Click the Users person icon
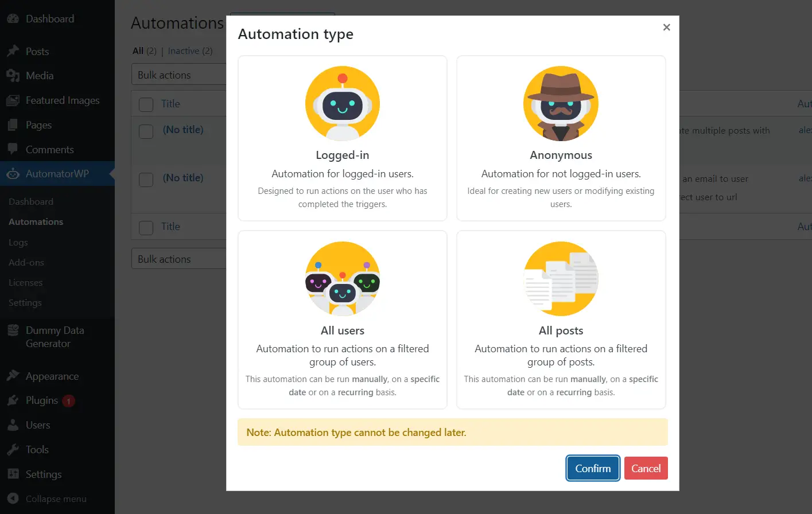The height and width of the screenshot is (514, 812). pyautogui.click(x=13, y=425)
